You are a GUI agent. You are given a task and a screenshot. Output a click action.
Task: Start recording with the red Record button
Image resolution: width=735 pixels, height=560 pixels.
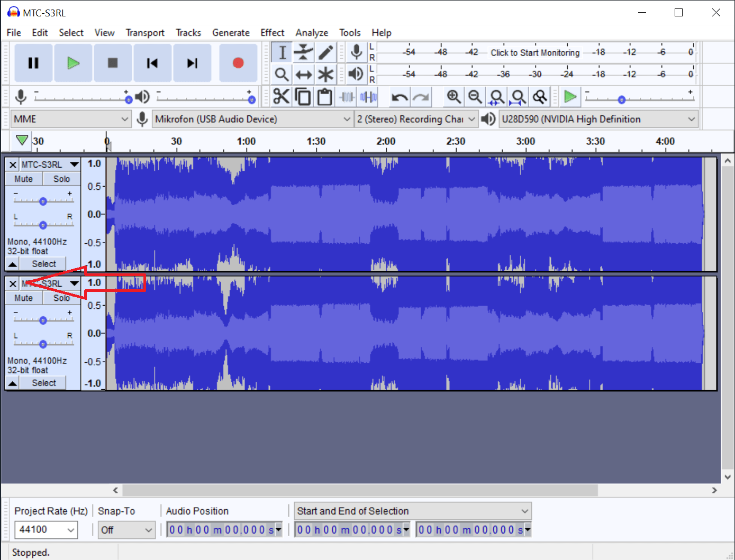[x=238, y=62]
